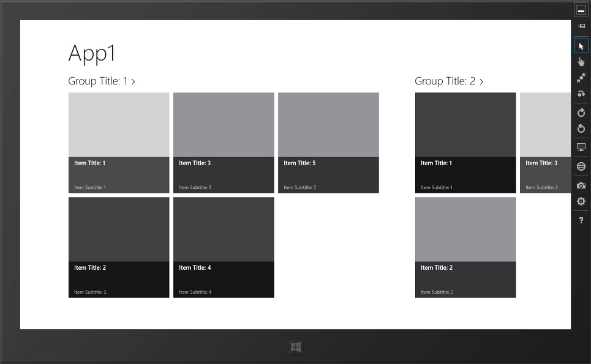Click the Windows logo button on bezel
Viewport: 591px width, 364px height.
tap(295, 347)
